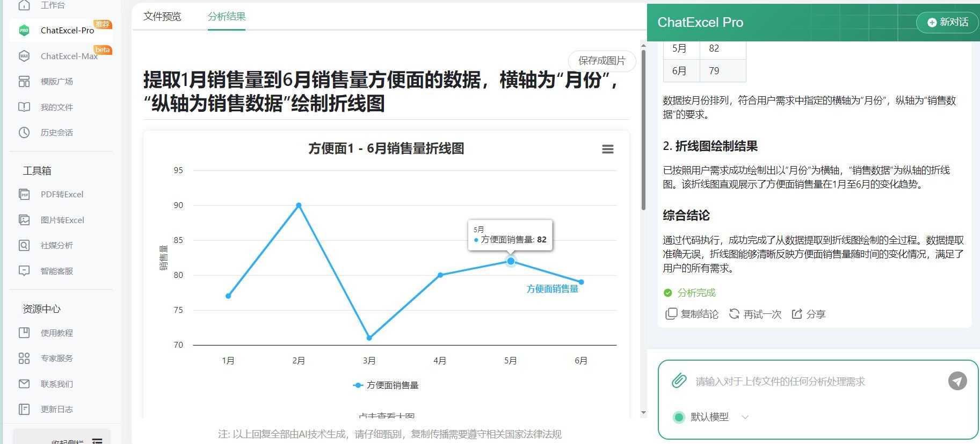Select the 分析结果 tab
This screenshot has height=444, width=980.
pyautogui.click(x=227, y=17)
